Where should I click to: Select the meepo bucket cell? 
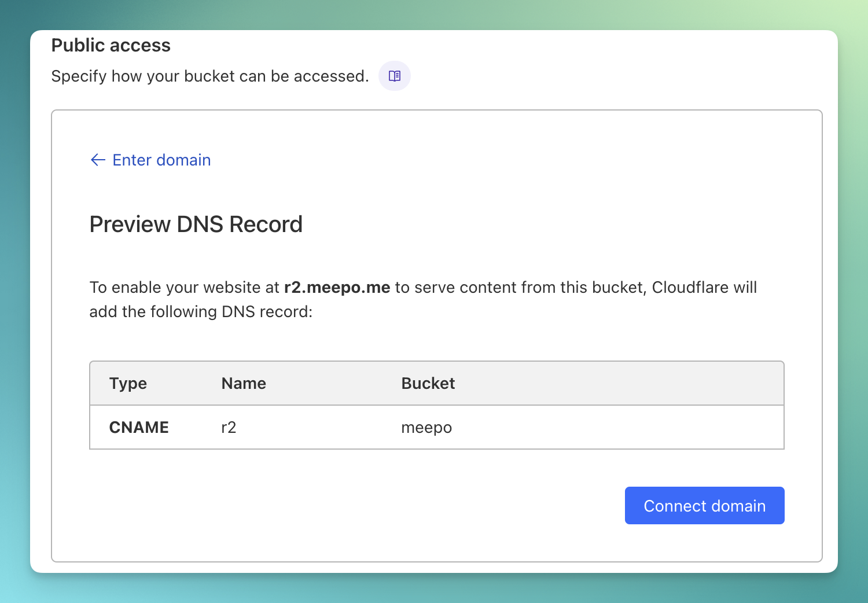point(426,428)
